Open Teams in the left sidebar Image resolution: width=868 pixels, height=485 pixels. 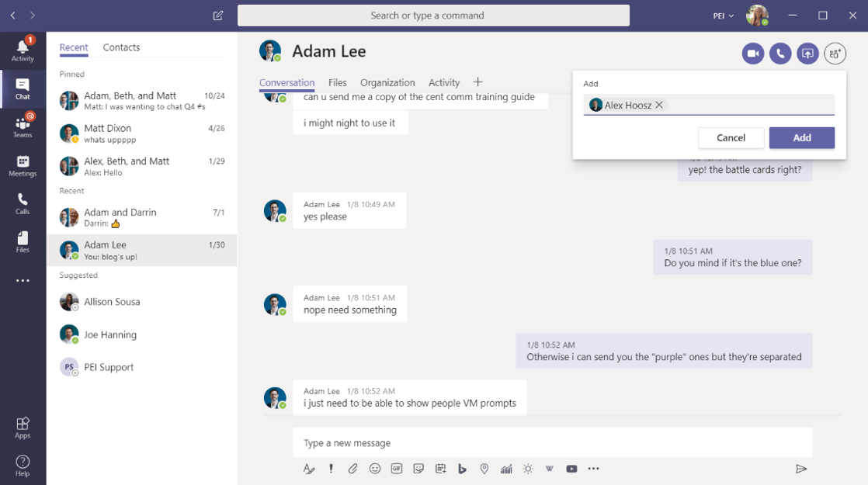(x=23, y=126)
